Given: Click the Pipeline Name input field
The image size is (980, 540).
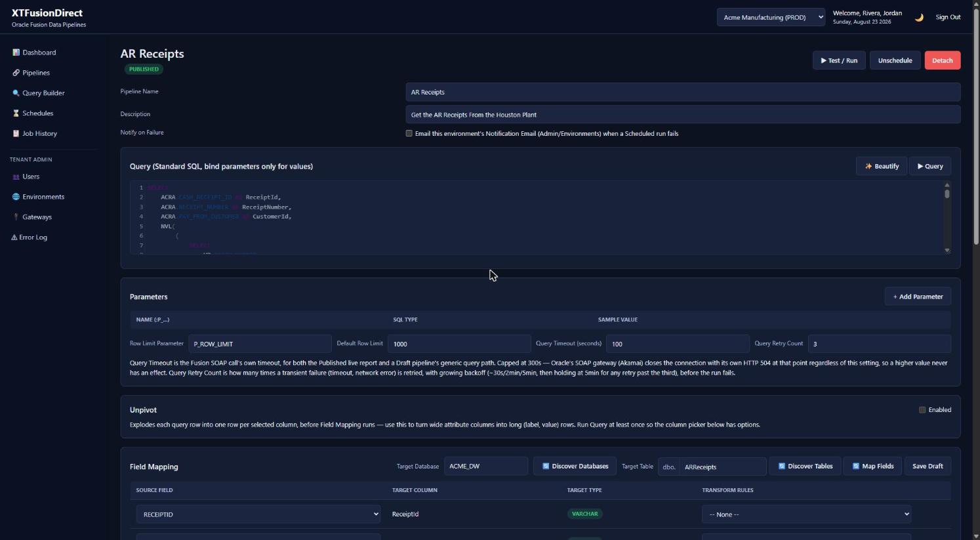Looking at the screenshot, I should point(683,92).
